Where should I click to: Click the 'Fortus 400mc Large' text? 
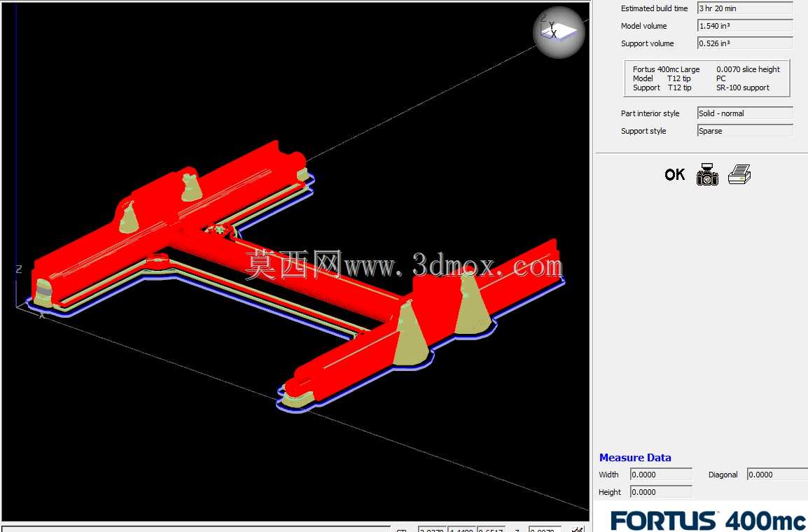[666, 69]
